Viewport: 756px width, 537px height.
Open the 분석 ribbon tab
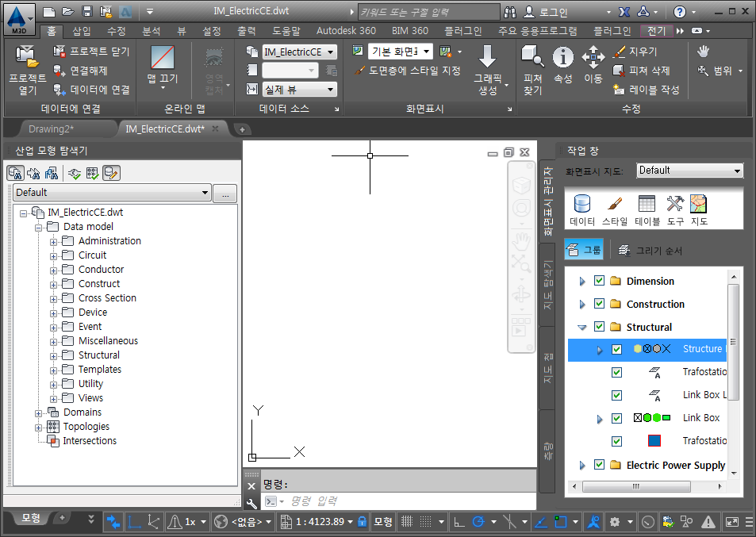point(151,31)
